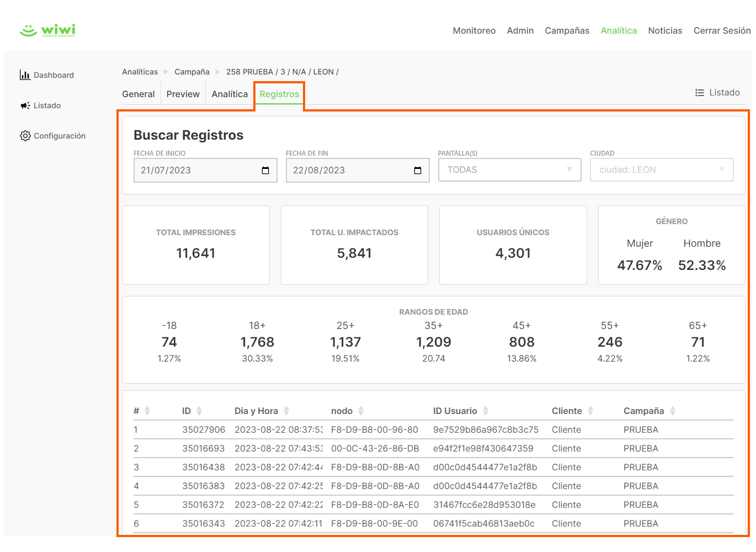The width and height of the screenshot is (756, 552).
Task: Click record ID 35027906
Action: coord(204,429)
